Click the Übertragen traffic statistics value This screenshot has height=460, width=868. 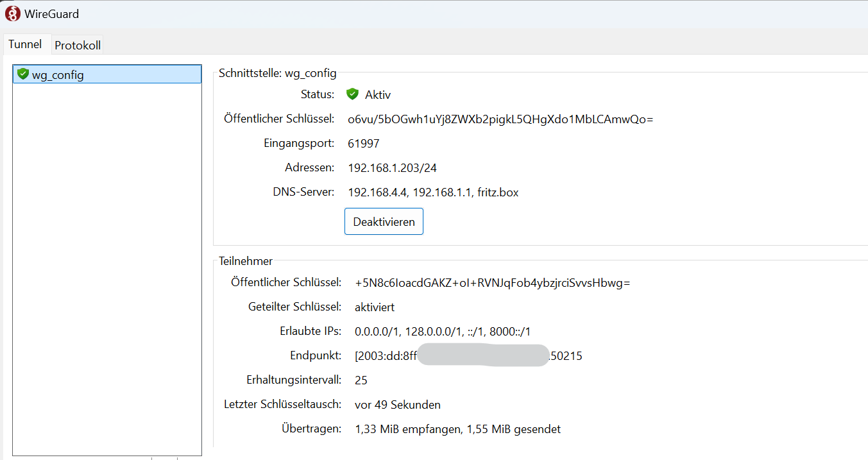pyautogui.click(x=458, y=429)
